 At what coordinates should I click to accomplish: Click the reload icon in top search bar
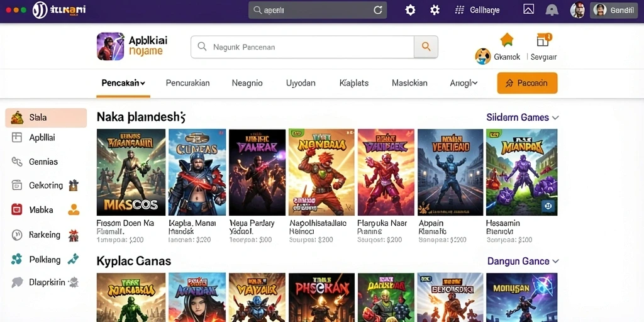click(x=378, y=10)
